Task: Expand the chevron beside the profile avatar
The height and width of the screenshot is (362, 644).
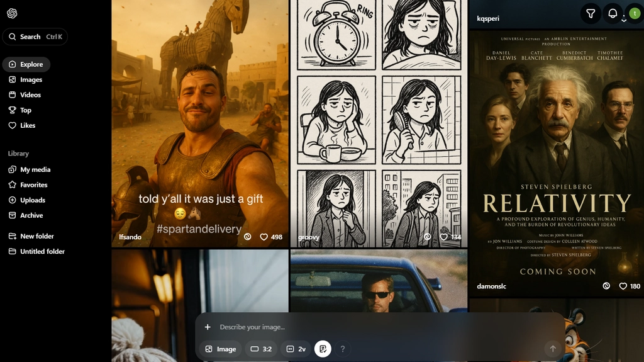Action: point(624,20)
